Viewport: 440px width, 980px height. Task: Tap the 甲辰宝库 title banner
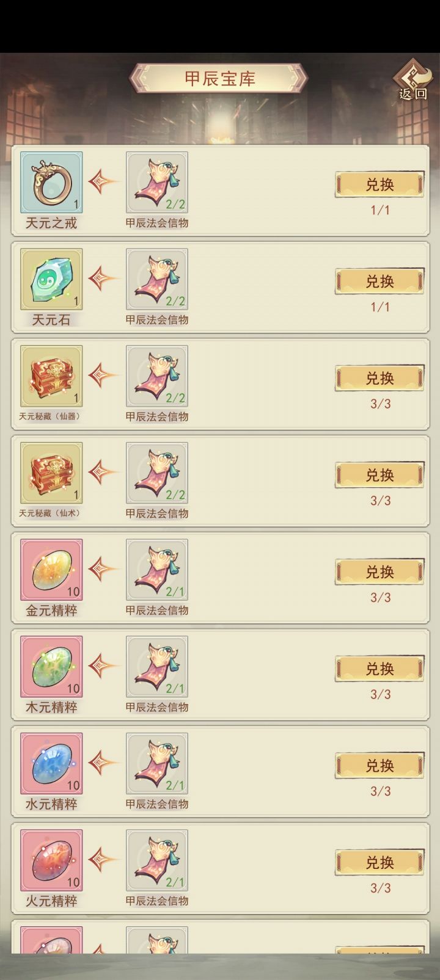pos(219,79)
